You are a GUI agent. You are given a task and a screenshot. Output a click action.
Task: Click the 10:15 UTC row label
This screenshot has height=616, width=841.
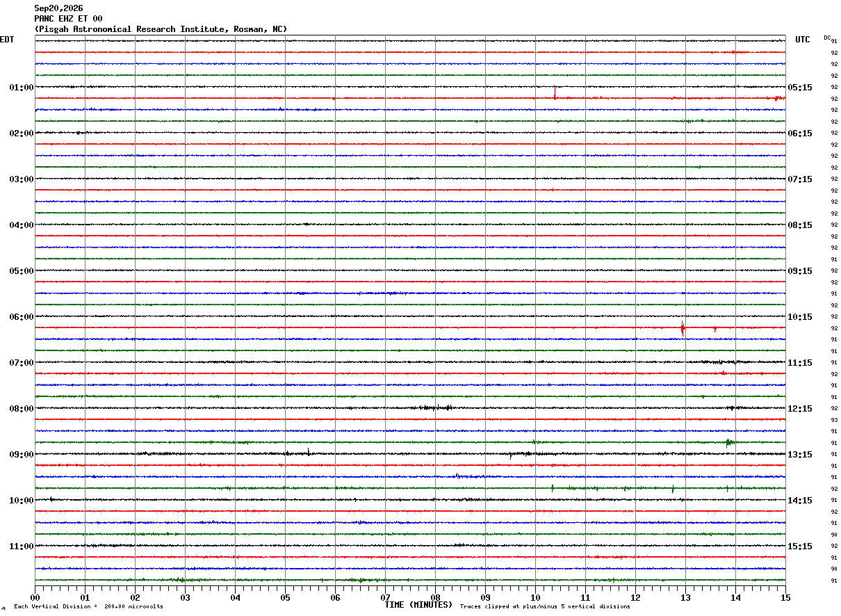[x=800, y=317]
